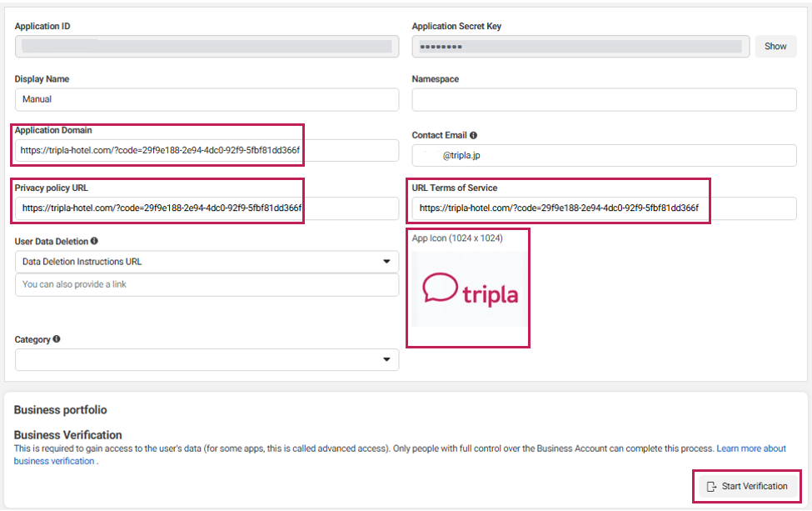Image resolution: width=812 pixels, height=511 pixels.
Task: Select the Namespace input field
Action: pyautogui.click(x=604, y=99)
